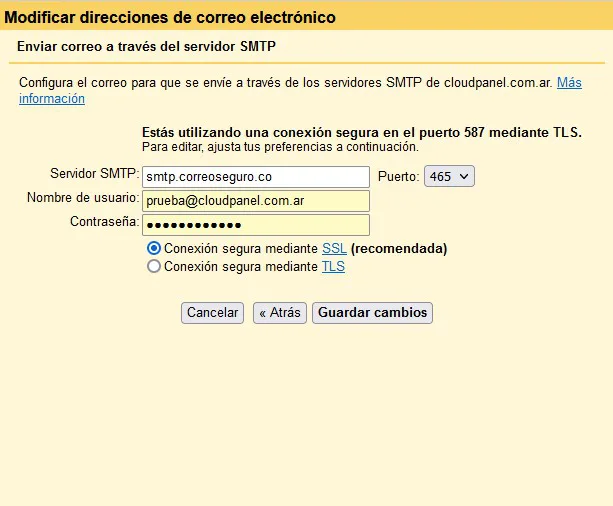This screenshot has width=613, height=506.
Task: Click the "Puerto:" label text
Action: [x=398, y=176]
